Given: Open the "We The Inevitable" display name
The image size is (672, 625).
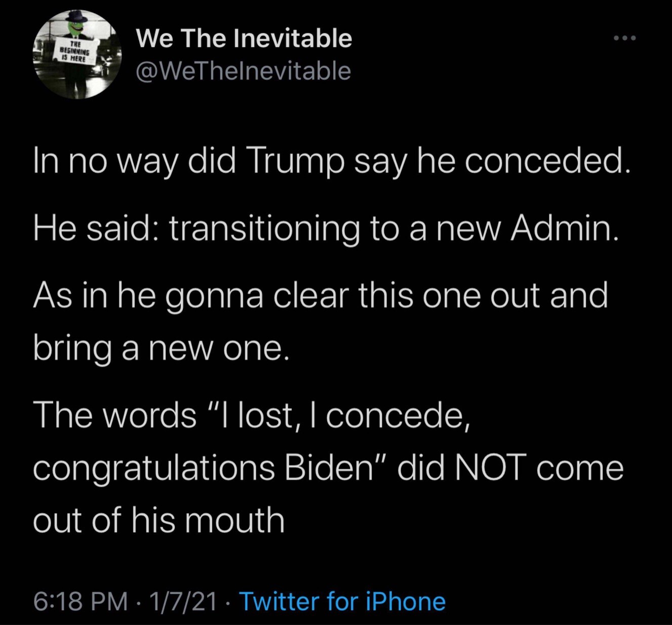Looking at the screenshot, I should pos(244,38).
